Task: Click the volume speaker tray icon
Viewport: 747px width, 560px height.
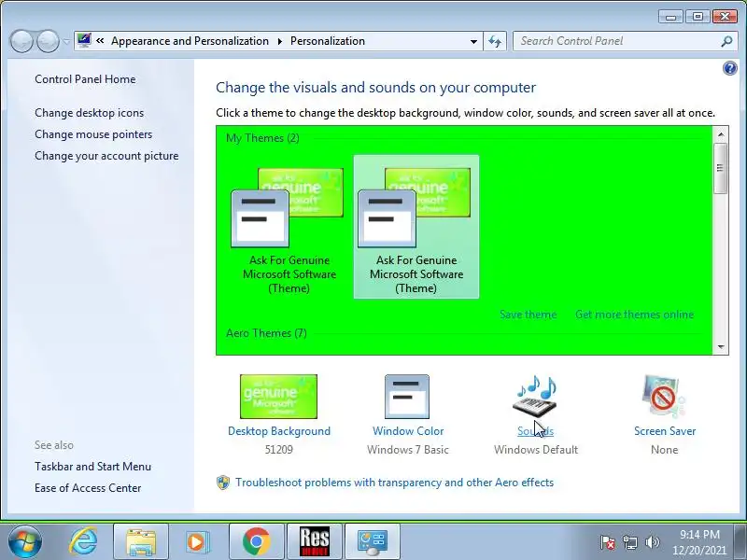Action: pos(652,542)
